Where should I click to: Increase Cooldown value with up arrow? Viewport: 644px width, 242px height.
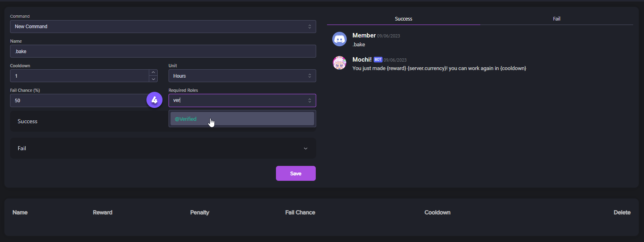(x=153, y=72)
